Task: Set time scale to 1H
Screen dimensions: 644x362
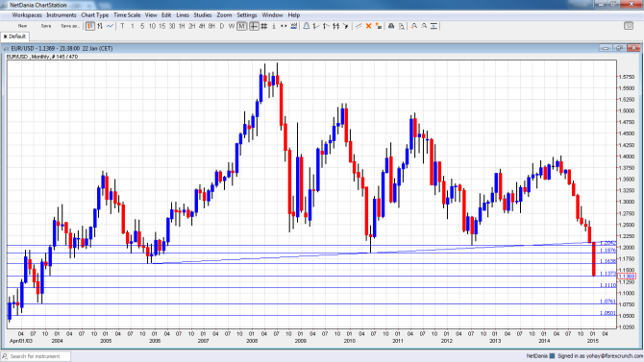Action: tap(182, 26)
